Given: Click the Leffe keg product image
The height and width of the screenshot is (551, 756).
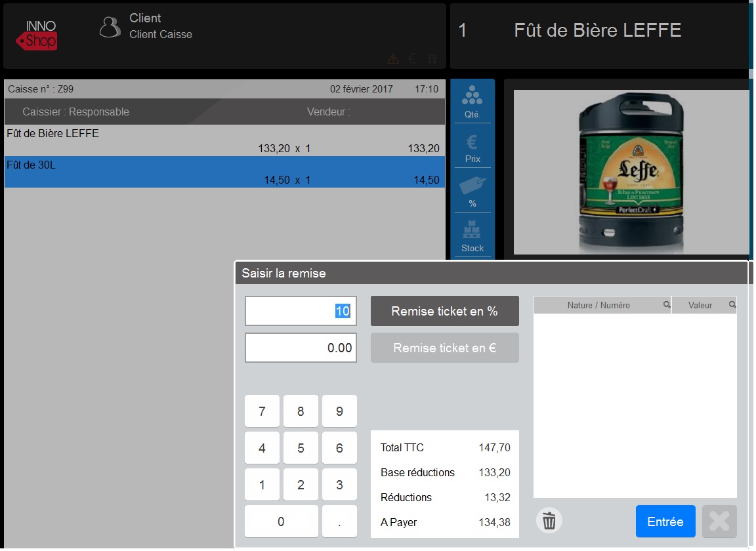Looking at the screenshot, I should coord(631,172).
